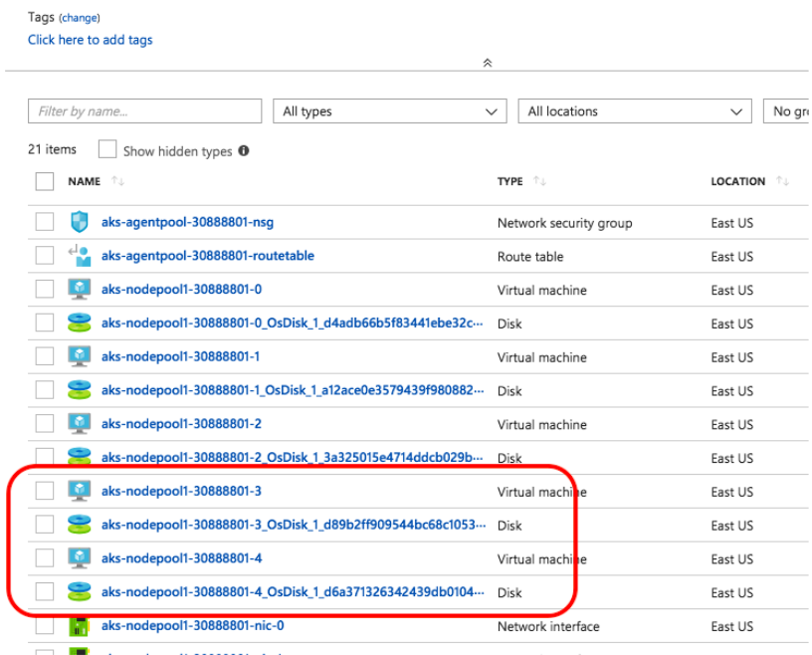Select checkbox for aks-agentpool-30888801-routetable
The image size is (812, 655).
45,256
